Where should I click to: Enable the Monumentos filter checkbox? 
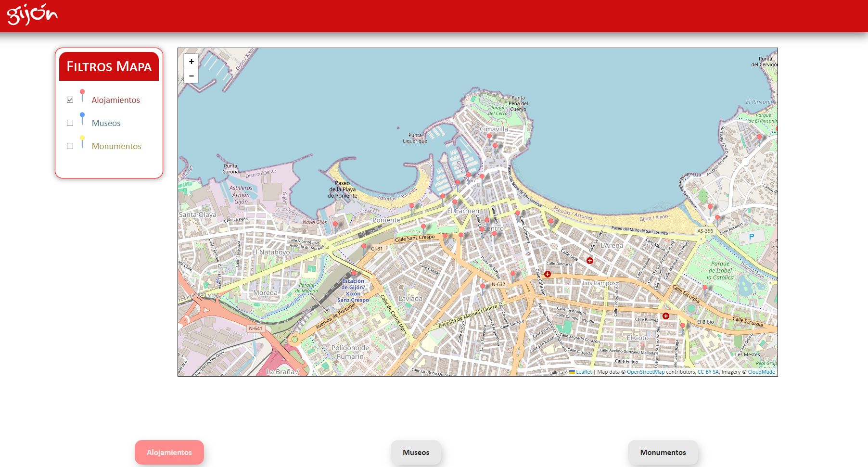pos(70,146)
